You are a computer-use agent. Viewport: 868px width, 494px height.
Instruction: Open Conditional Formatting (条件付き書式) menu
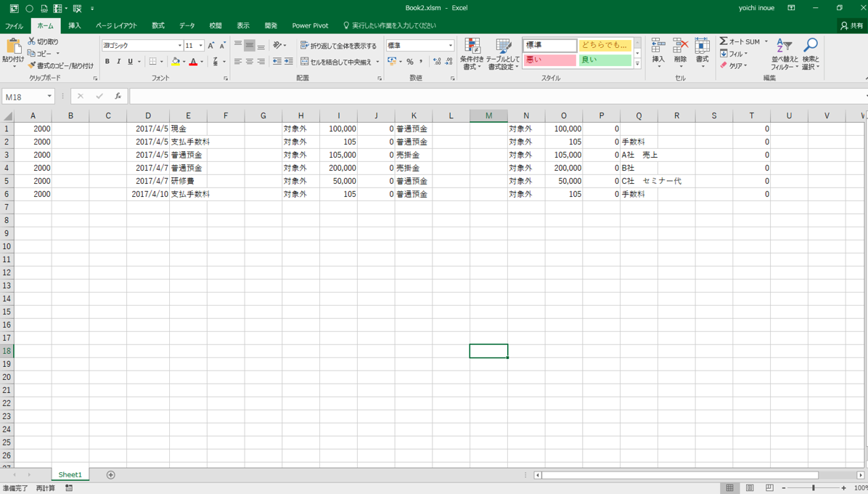point(472,54)
